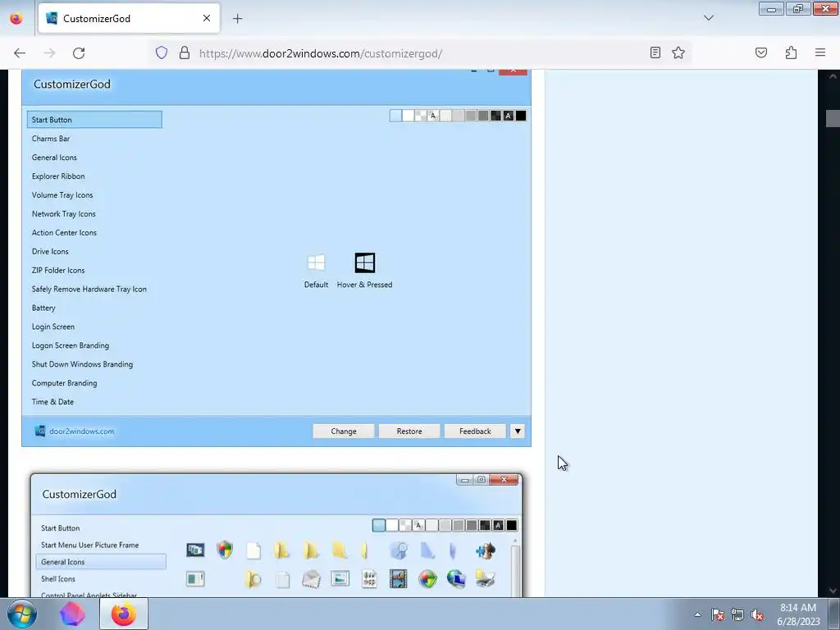Open a new browser tab

tap(237, 18)
